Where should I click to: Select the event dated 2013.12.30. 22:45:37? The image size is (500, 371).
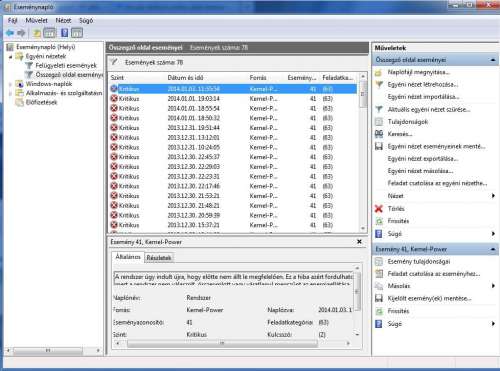point(233,157)
